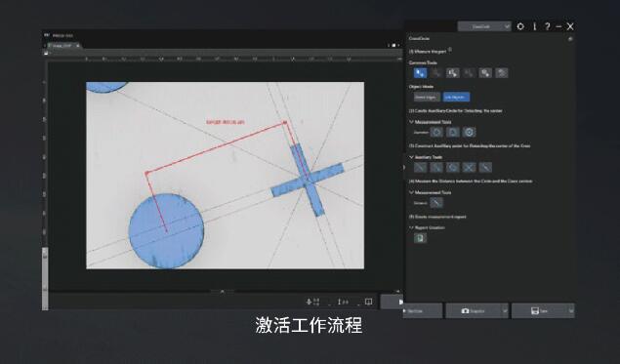The width and height of the screenshot is (620, 364).
Task: Switch to the open image document tab
Action: pyautogui.click(x=62, y=46)
